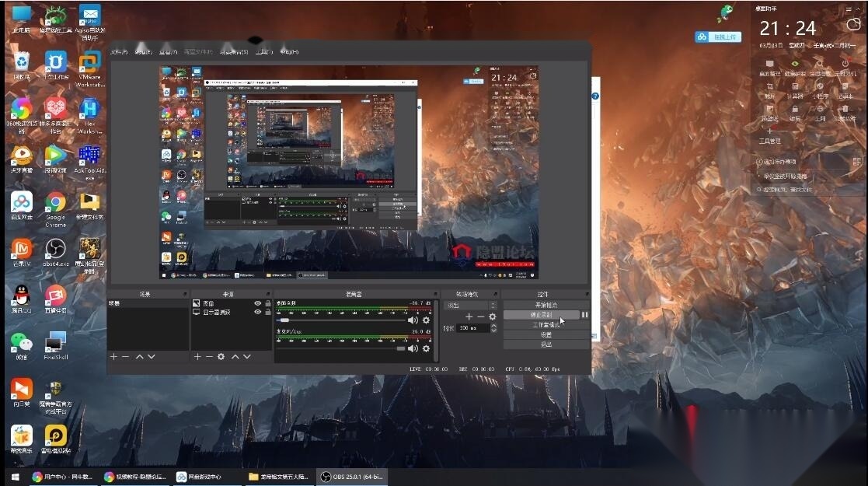Pause recording with the pause icon
The width and height of the screenshot is (868, 486).
[x=584, y=315]
